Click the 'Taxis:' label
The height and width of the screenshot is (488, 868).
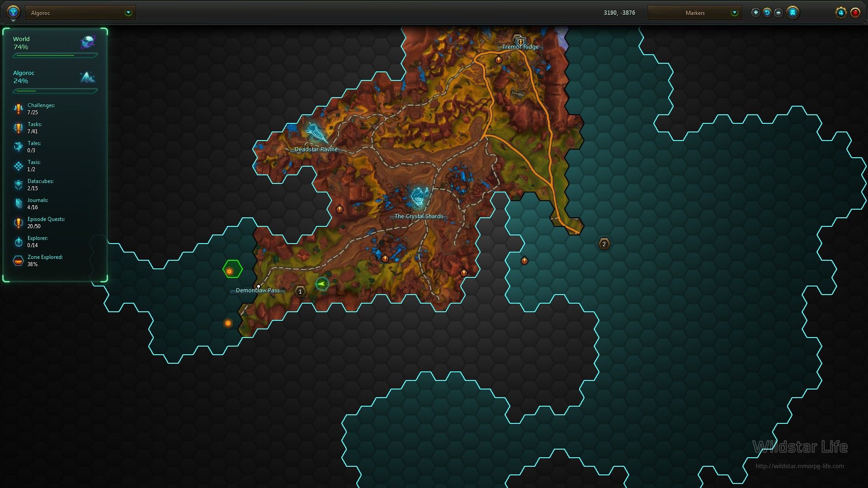pyautogui.click(x=34, y=162)
